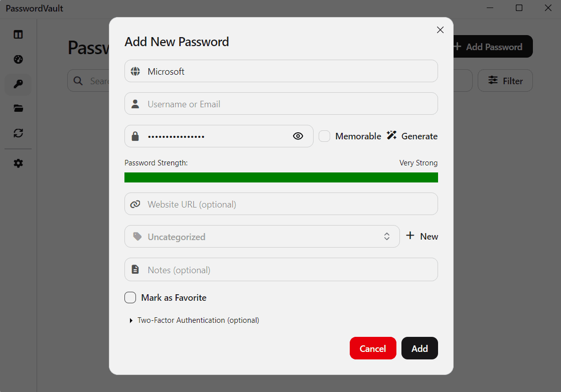The image size is (561, 392).
Task: Open the Uncategorized category dropdown
Action: point(262,237)
